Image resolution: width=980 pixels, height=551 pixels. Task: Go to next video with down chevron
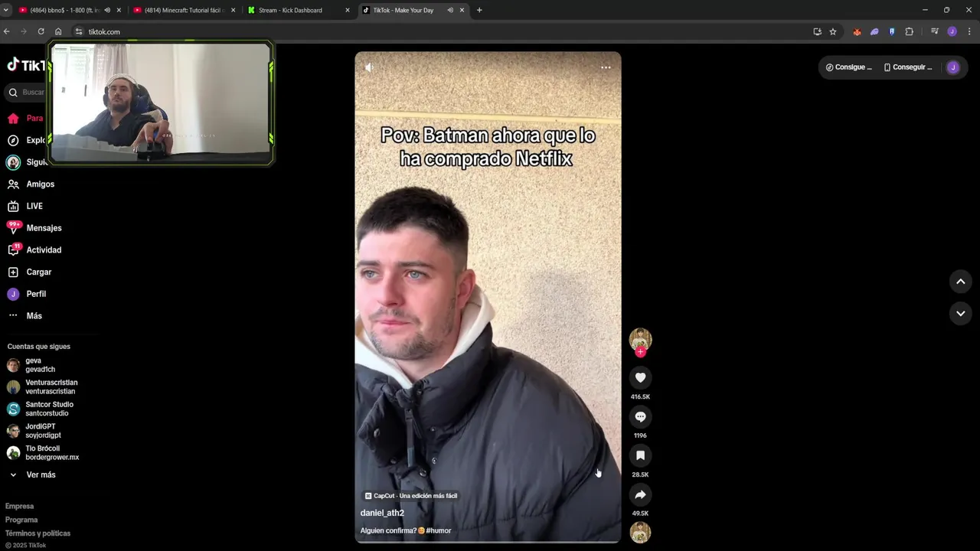960,313
